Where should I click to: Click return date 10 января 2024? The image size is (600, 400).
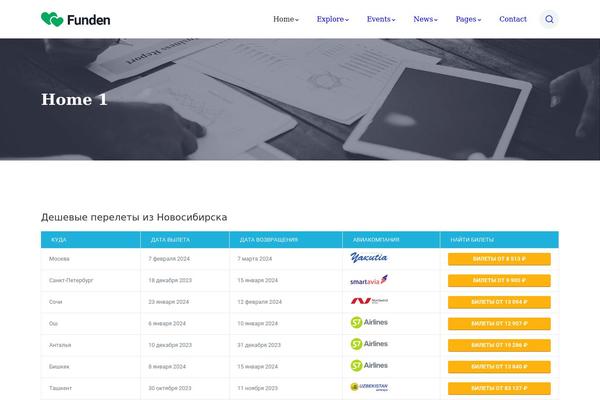(258, 323)
